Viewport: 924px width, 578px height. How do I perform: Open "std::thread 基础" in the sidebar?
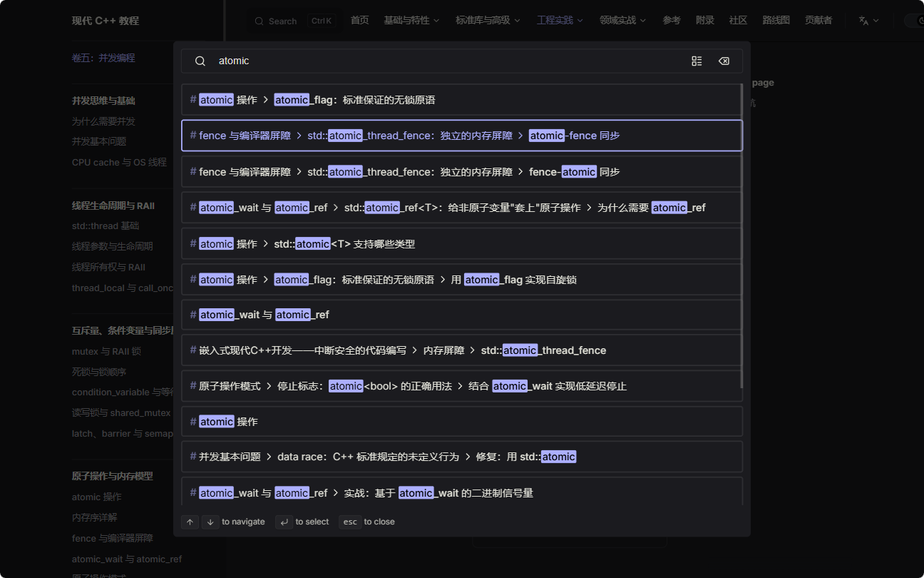pos(106,225)
